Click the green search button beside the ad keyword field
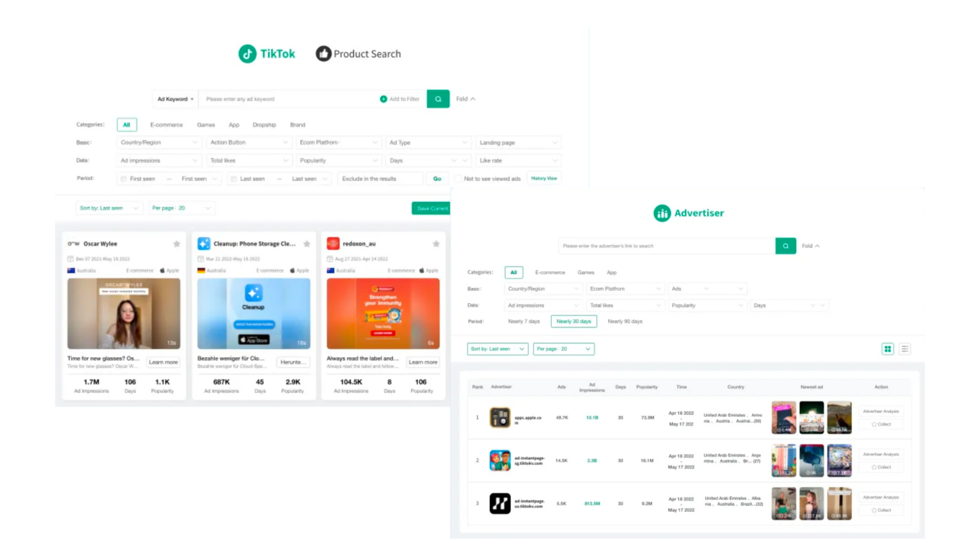Viewport: 980px width, 551px height. (438, 99)
